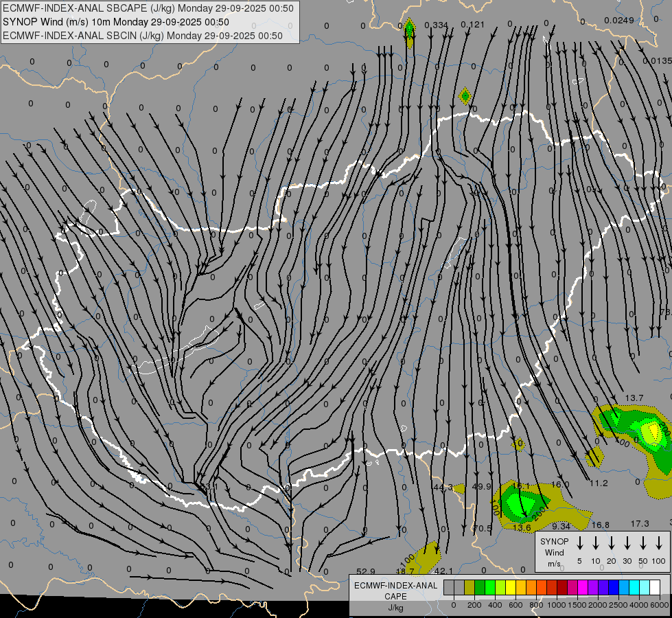Click the yellow CAPE maximum core on map
Screen dimensions: 672x618
(x=653, y=430)
